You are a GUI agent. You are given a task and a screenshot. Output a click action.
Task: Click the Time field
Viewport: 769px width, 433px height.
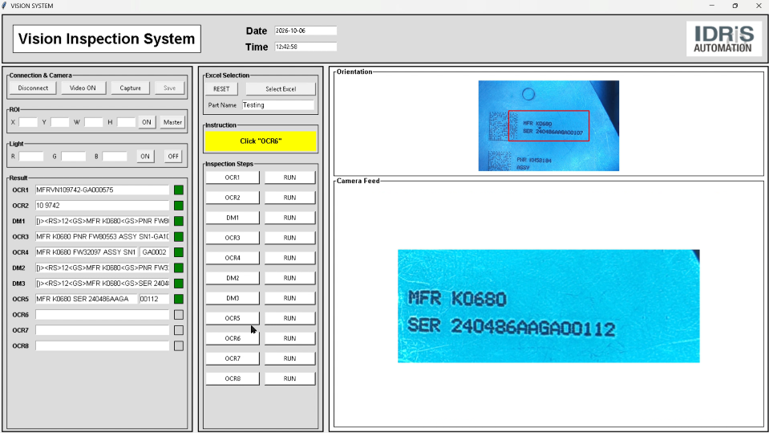[306, 47]
